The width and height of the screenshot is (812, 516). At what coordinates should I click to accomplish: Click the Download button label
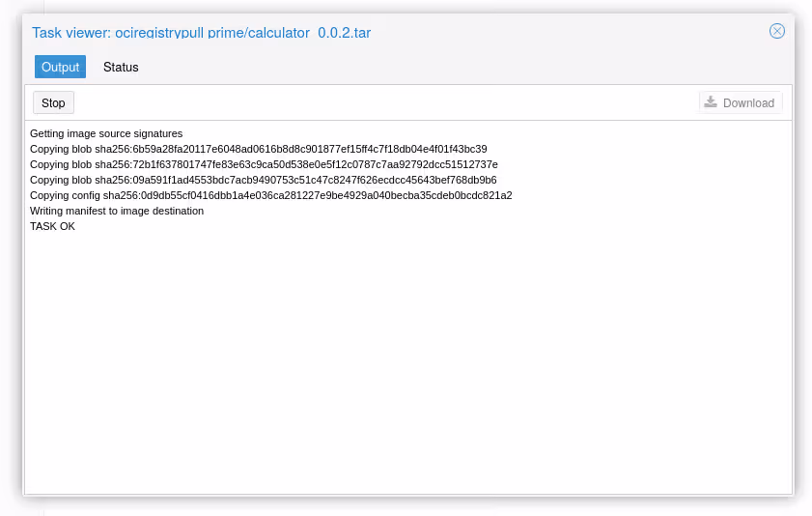(748, 102)
